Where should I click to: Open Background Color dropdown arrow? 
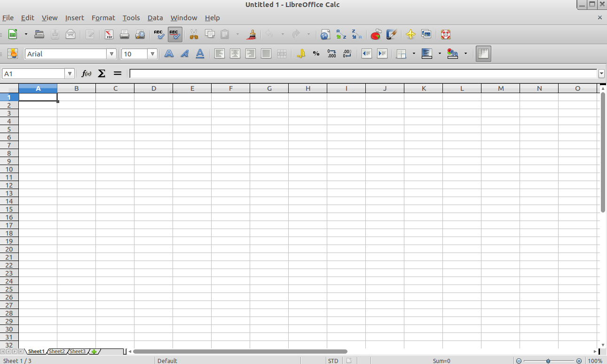pyautogui.click(x=440, y=54)
